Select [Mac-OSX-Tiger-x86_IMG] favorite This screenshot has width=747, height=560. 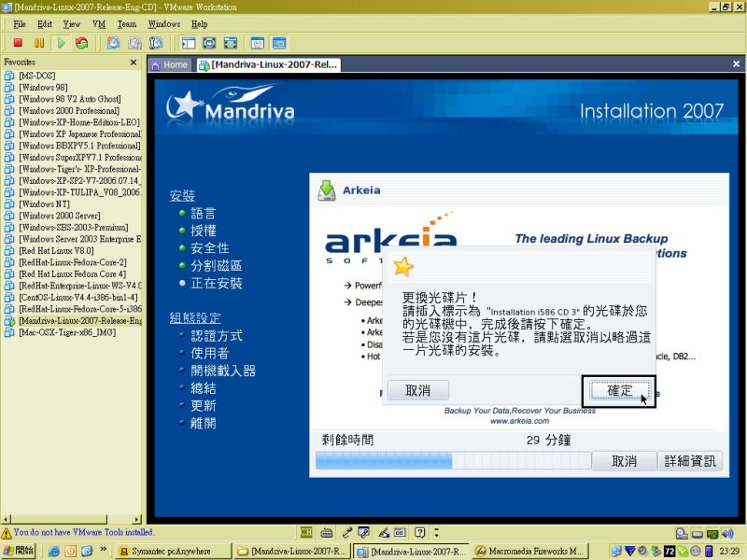point(67,332)
